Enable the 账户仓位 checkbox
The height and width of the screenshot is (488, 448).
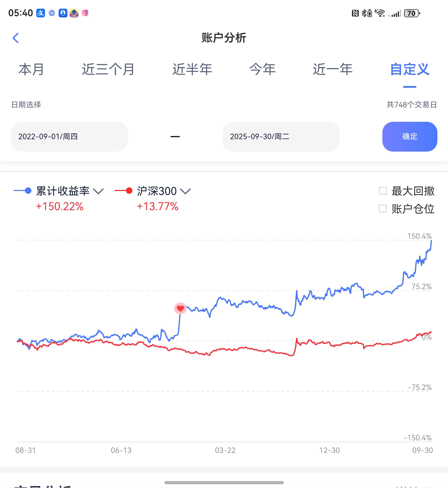tap(383, 209)
